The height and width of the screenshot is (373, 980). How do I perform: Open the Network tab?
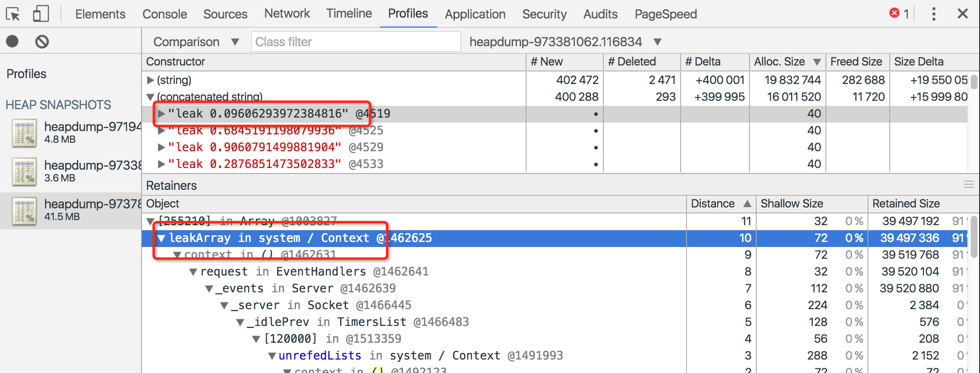(287, 13)
